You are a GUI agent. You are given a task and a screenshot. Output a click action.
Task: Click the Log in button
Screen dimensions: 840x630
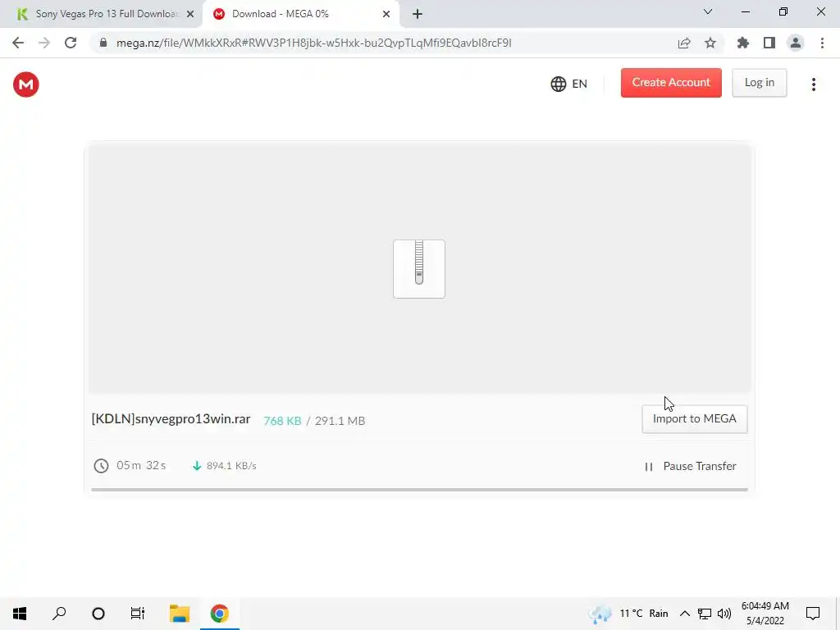coord(759,83)
